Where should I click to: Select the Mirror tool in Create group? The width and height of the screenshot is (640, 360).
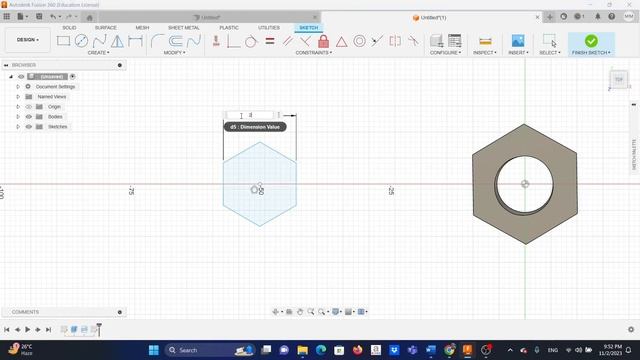(x=117, y=41)
